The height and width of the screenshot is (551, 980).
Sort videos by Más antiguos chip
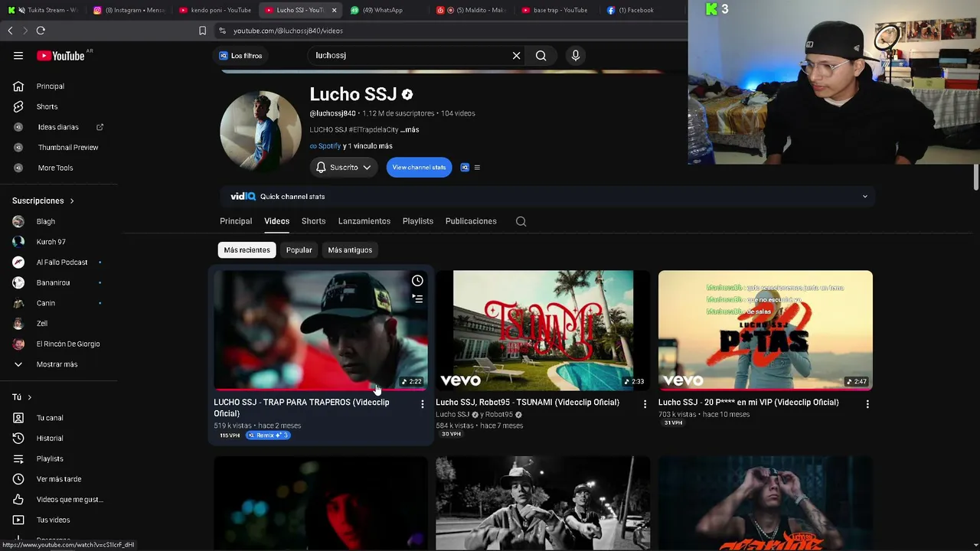[350, 250]
